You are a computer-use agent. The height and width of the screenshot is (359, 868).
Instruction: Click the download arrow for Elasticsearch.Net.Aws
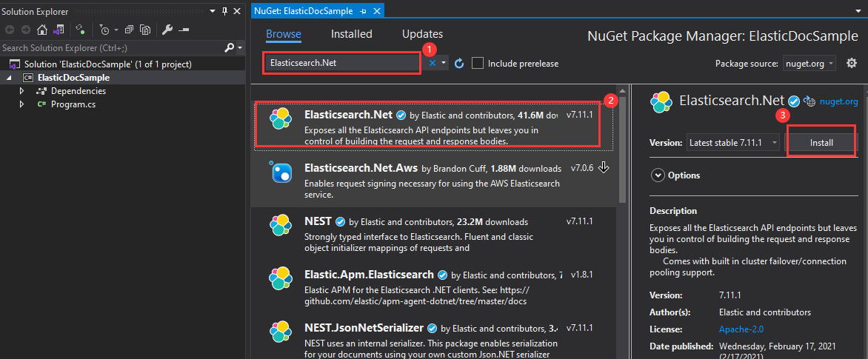(604, 167)
